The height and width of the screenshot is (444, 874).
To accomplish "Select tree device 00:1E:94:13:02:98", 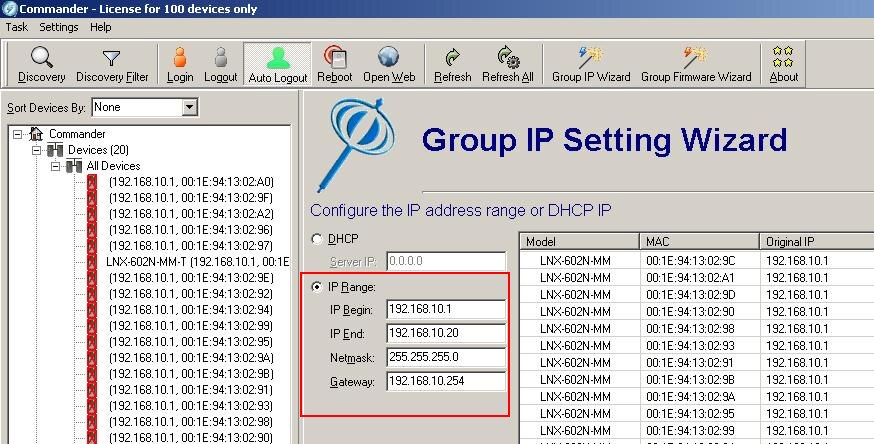I will click(191, 421).
